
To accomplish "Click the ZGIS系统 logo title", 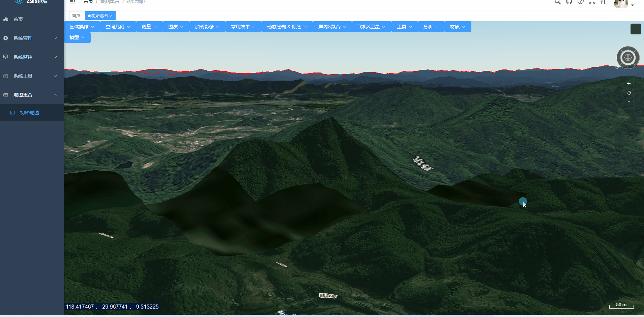I will [x=37, y=2].
